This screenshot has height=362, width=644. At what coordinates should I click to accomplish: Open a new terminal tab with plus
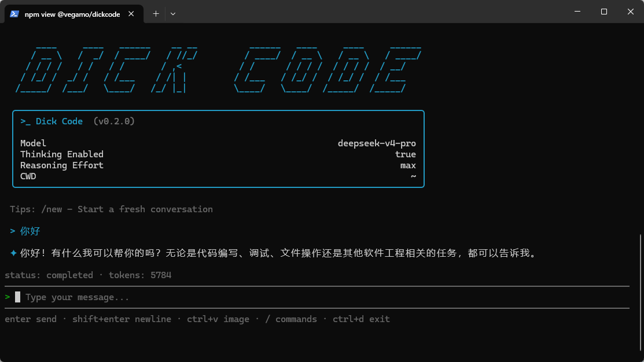pos(156,14)
